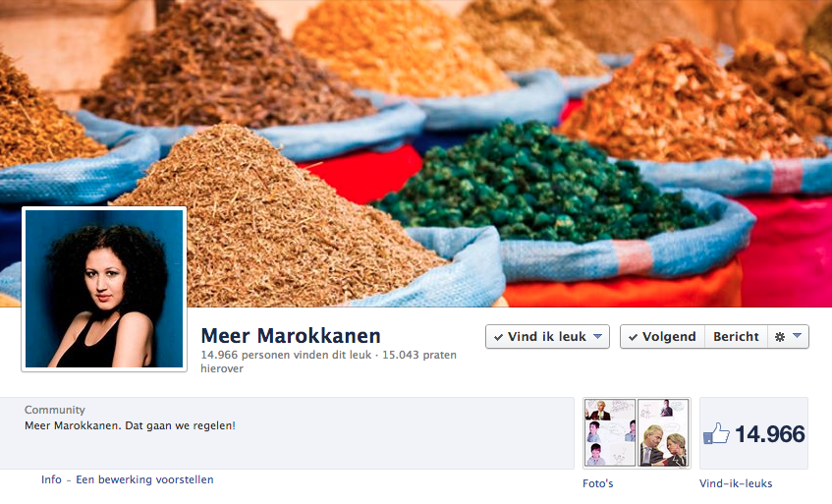
Task: Open the right cartoon photo thumbnail
Action: click(x=663, y=433)
